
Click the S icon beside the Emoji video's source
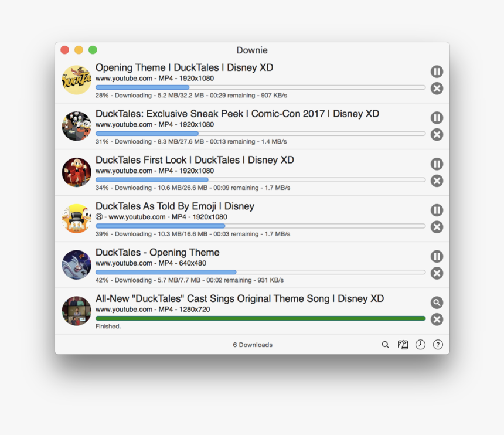pyautogui.click(x=99, y=217)
